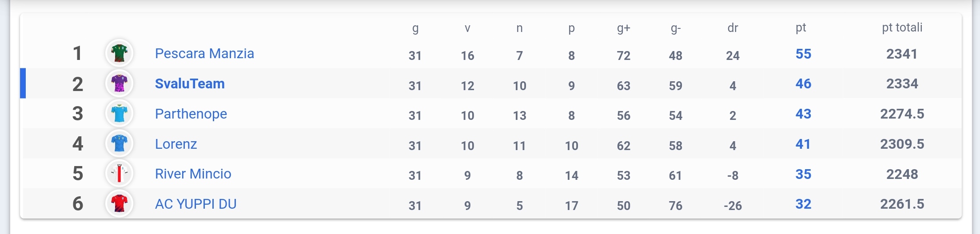Open Lorenz team link
Screen dimensions: 980x234
(x=176, y=144)
